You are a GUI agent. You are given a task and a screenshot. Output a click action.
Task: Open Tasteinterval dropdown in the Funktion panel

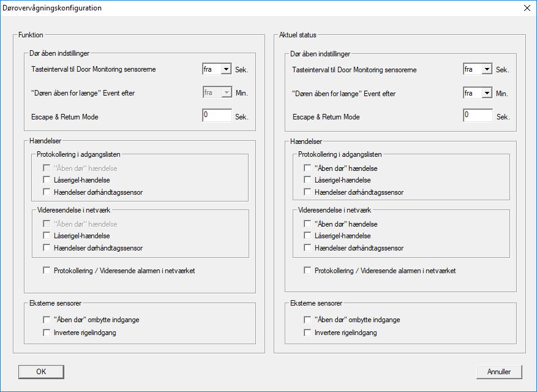click(x=225, y=70)
